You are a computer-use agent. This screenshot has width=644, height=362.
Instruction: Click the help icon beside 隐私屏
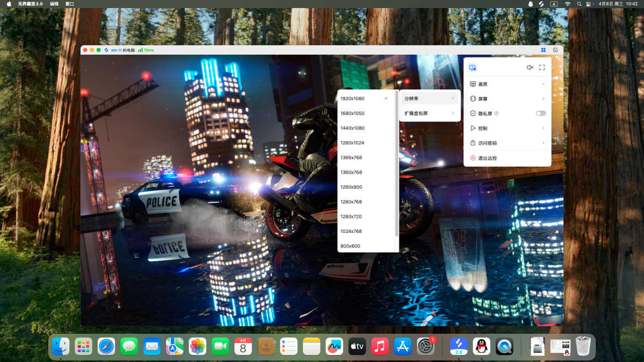coord(496,113)
